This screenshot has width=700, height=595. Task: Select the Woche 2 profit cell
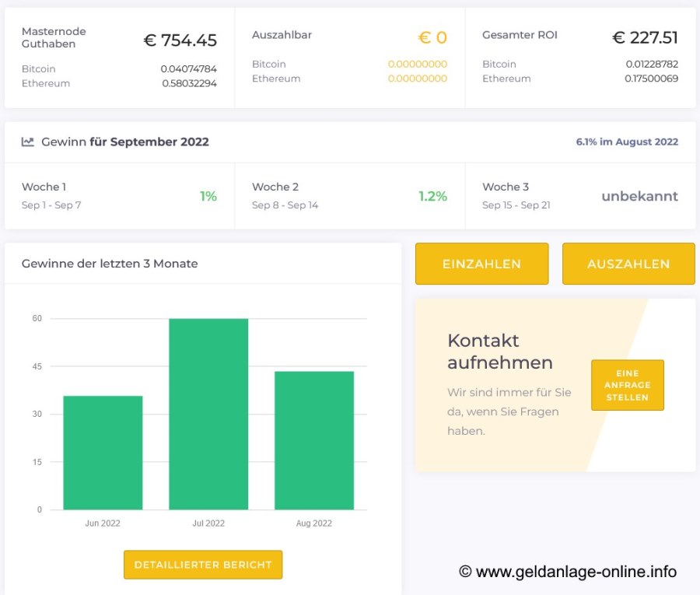pyautogui.click(x=349, y=196)
